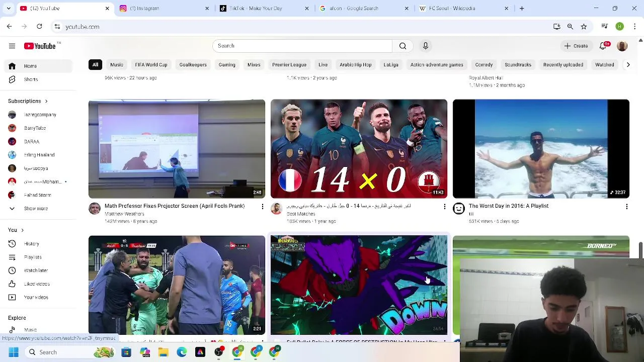The height and width of the screenshot is (362, 644).
Task: Select the Premier League chip
Action: click(289, 65)
